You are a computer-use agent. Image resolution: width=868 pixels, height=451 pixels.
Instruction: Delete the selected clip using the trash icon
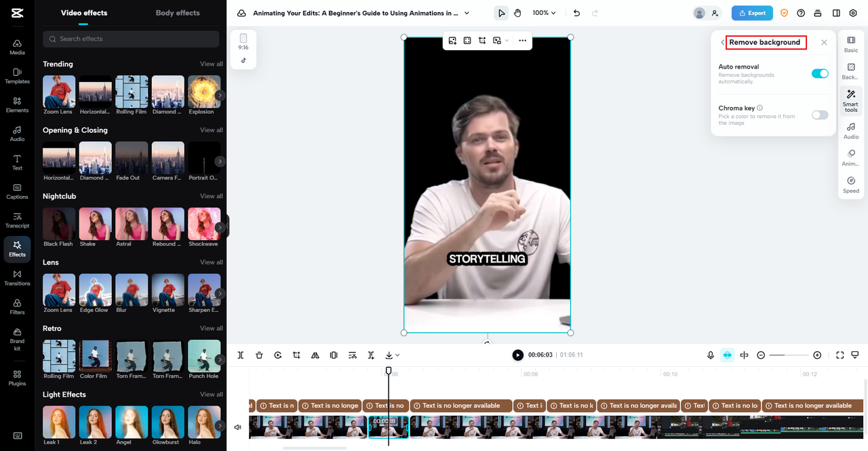click(x=258, y=355)
